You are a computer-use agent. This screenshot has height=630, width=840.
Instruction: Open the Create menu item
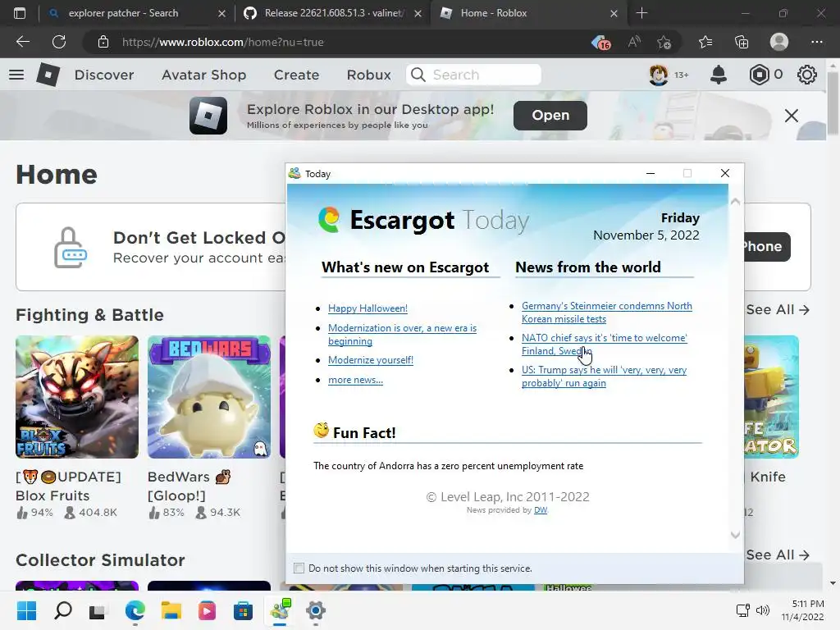point(296,75)
